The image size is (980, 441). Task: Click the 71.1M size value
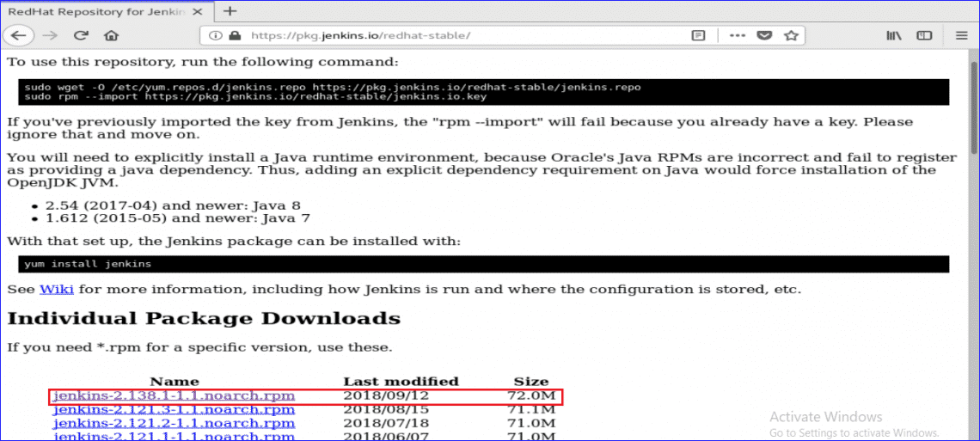click(531, 410)
